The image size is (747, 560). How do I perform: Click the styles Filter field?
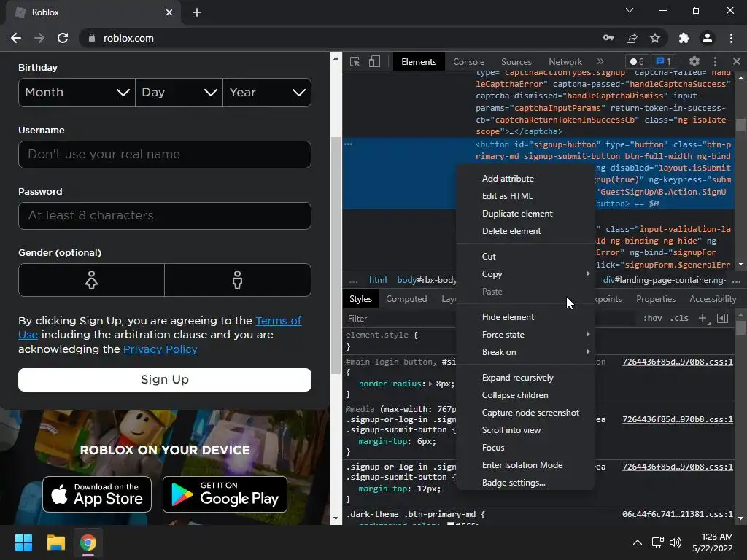pyautogui.click(x=400, y=319)
